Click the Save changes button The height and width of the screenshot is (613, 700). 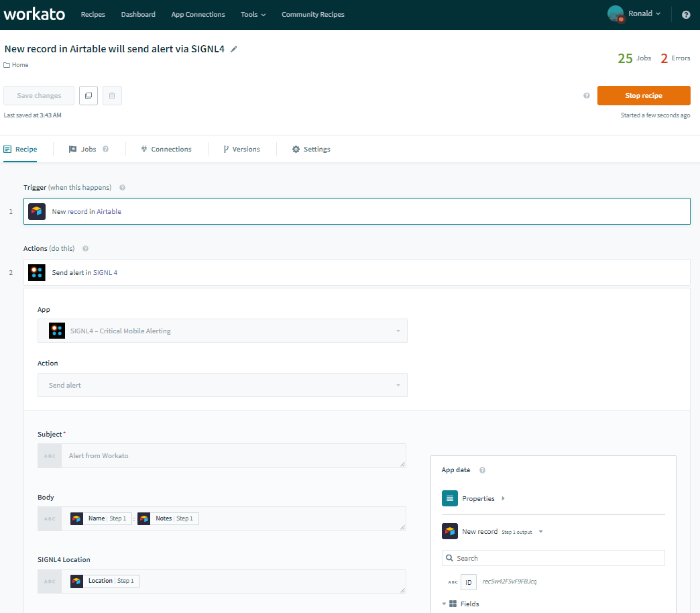coord(39,95)
